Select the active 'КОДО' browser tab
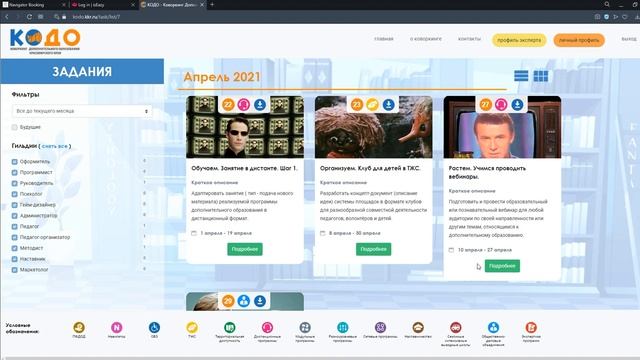This screenshot has height=360, width=640. (172, 5)
